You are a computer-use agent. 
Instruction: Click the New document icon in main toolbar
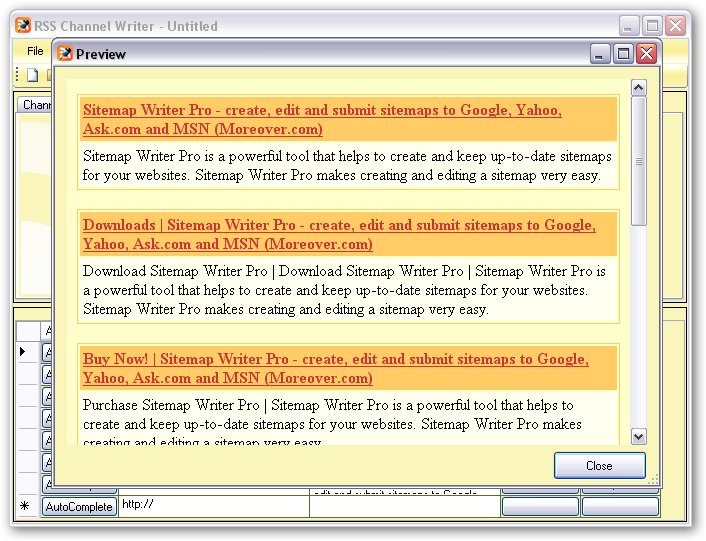(x=32, y=75)
